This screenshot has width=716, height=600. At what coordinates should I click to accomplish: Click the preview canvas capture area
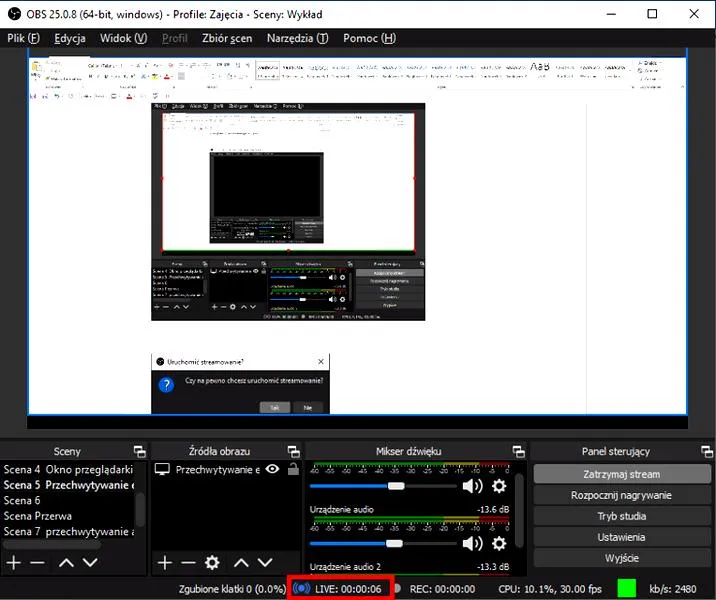358,235
